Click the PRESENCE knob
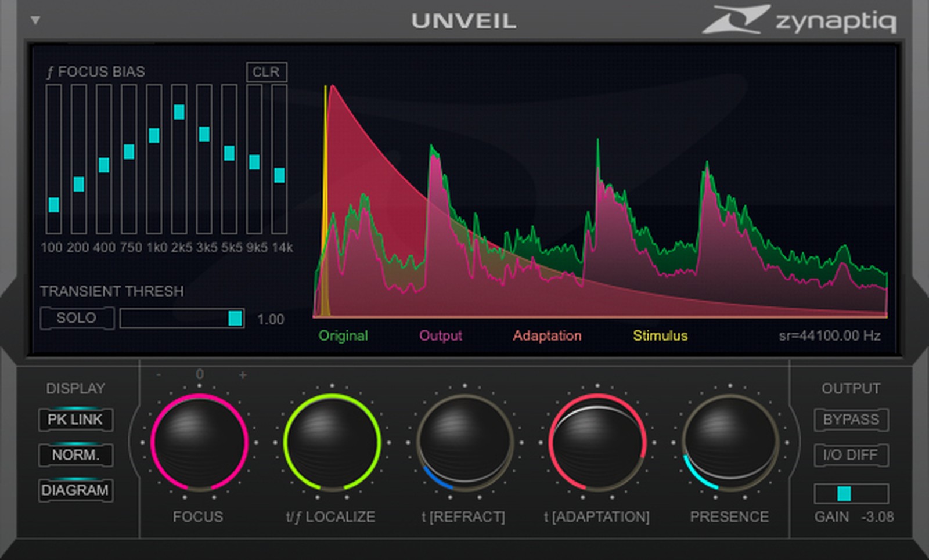Screen dimensions: 929x560 pyautogui.click(x=730, y=442)
